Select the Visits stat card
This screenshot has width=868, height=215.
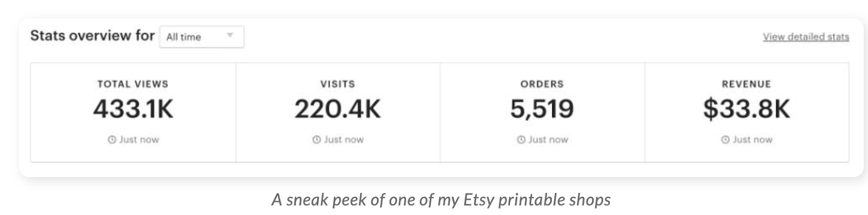point(338,112)
